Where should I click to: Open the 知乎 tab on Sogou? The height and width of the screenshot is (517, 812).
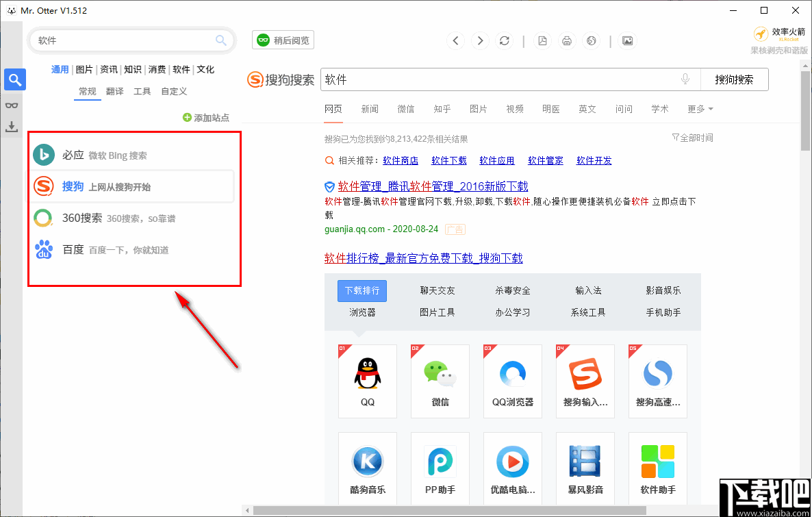click(442, 109)
